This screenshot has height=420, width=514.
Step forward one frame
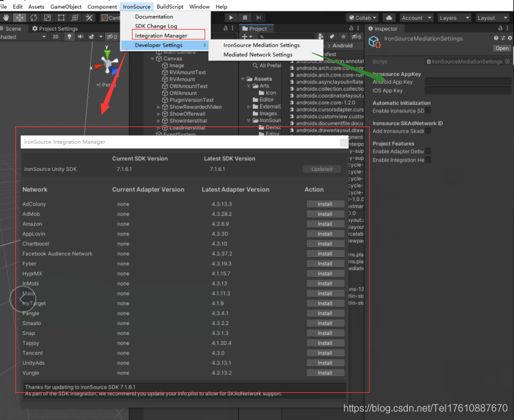tap(259, 18)
